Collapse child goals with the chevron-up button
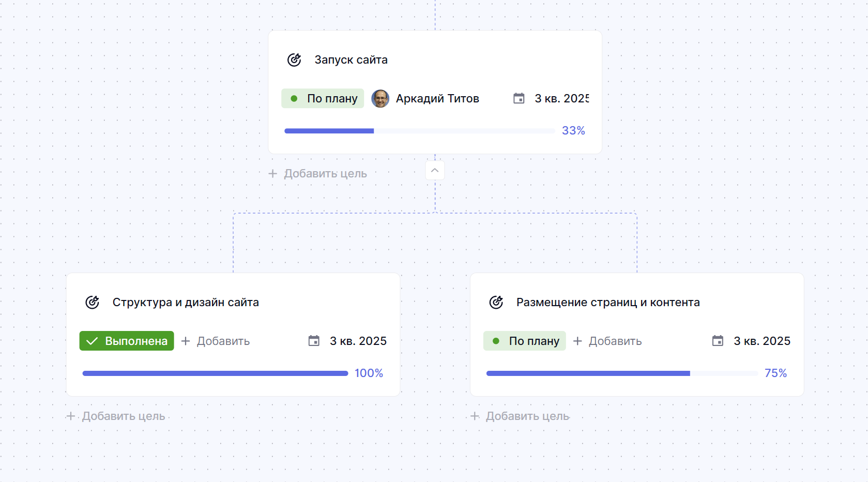This screenshot has width=868, height=482. [x=435, y=171]
